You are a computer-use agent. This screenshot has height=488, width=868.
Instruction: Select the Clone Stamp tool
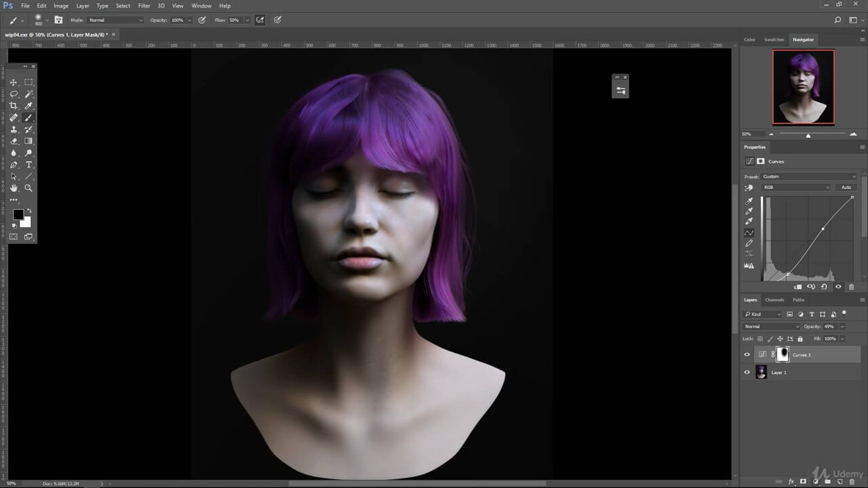14,129
